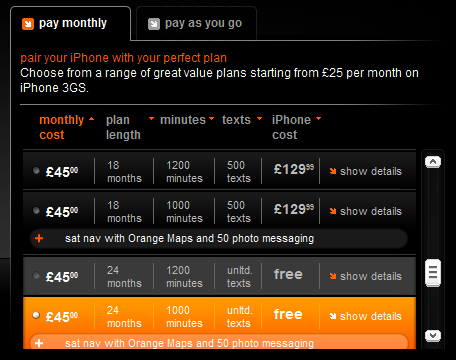Click the white plus icon in the orange highlighted plan
Screen dimensions: 456x360
39,343
